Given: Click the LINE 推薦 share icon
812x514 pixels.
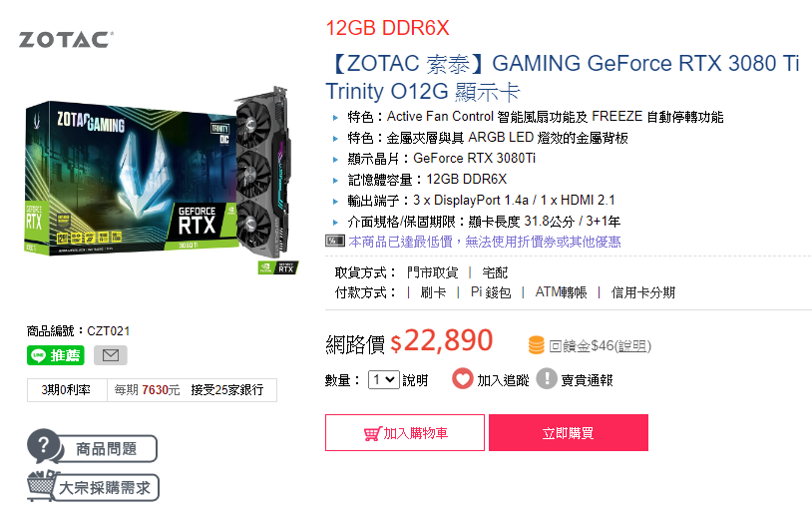Looking at the screenshot, I should pyautogui.click(x=56, y=355).
